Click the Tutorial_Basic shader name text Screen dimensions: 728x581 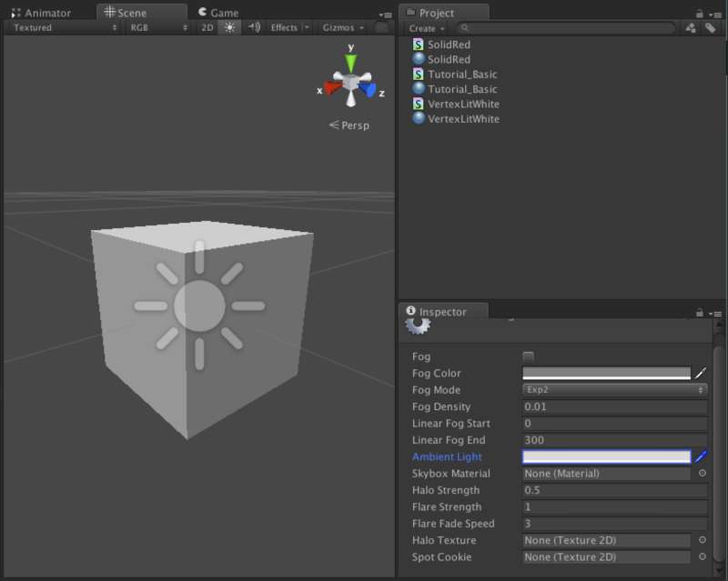462,75
